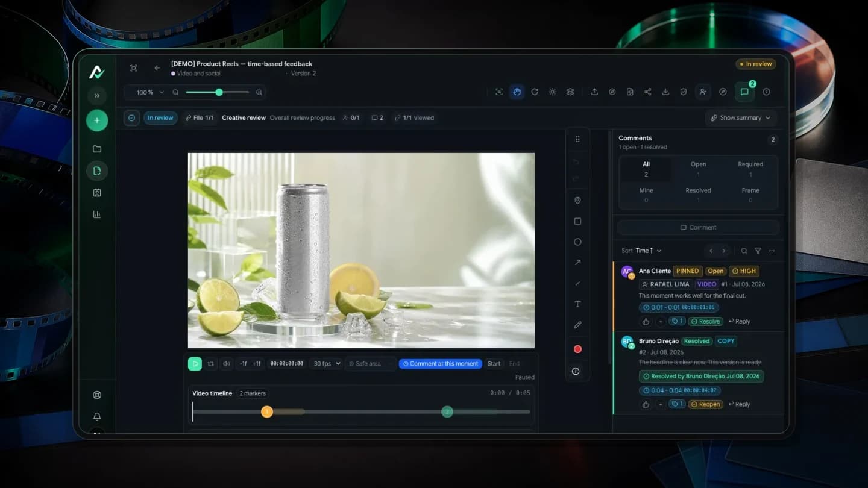Click the zoom in magnifier icon
The height and width of the screenshot is (488, 868).
point(259,92)
